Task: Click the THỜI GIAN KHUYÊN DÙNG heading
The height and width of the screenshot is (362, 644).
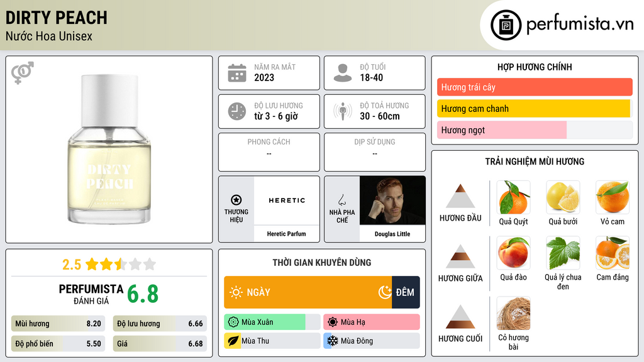Action: point(322,262)
